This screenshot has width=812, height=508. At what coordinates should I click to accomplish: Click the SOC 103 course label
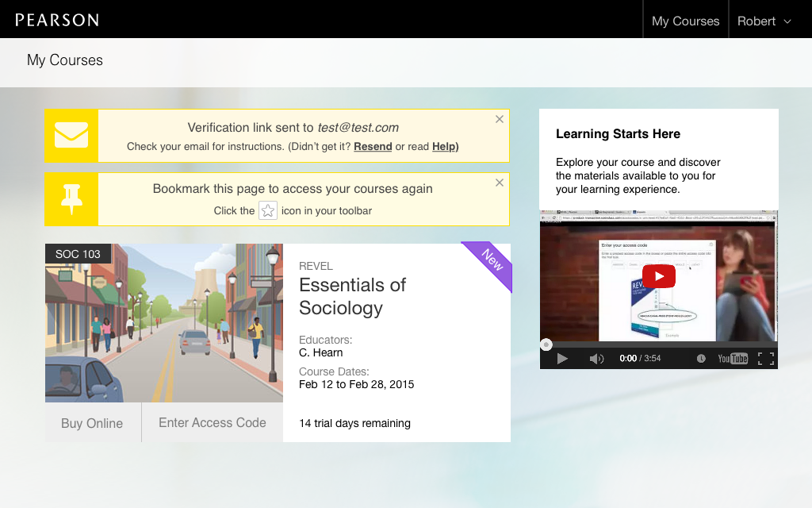pos(78,254)
